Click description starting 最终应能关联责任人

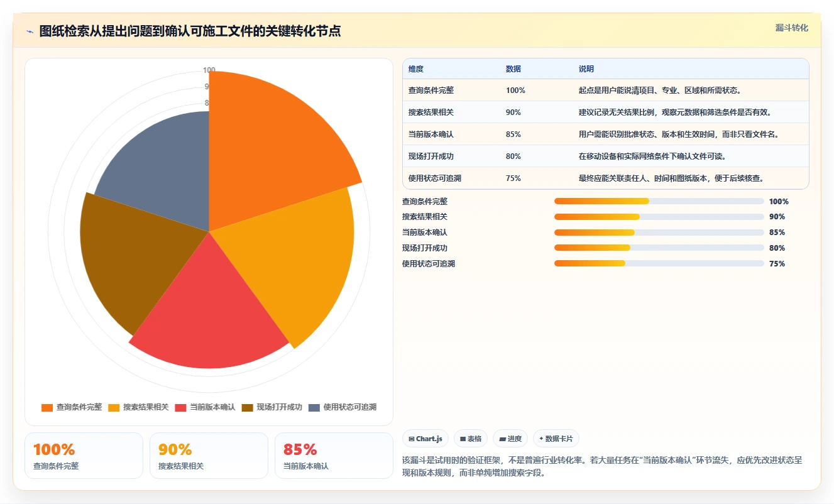[x=671, y=178]
